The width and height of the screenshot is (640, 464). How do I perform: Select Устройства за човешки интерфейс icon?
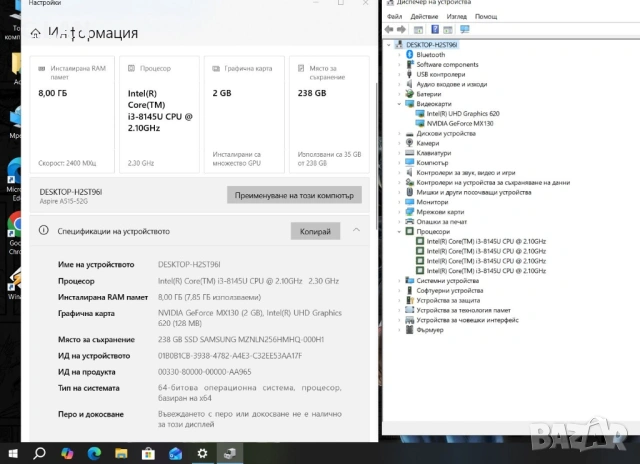409,320
